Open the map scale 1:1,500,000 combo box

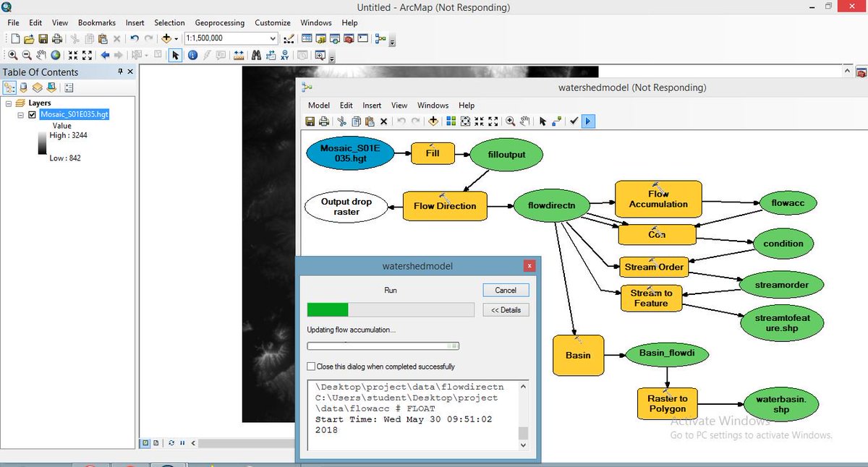coord(231,38)
